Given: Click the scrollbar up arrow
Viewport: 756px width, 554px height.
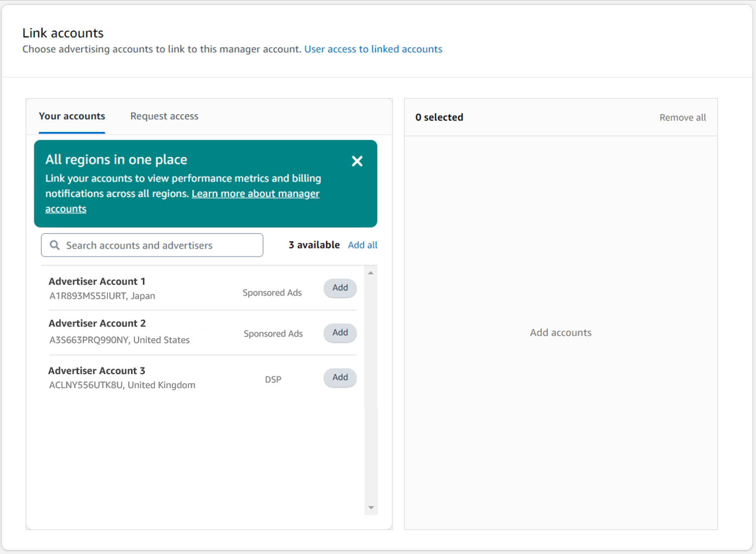Looking at the screenshot, I should tap(371, 272).
